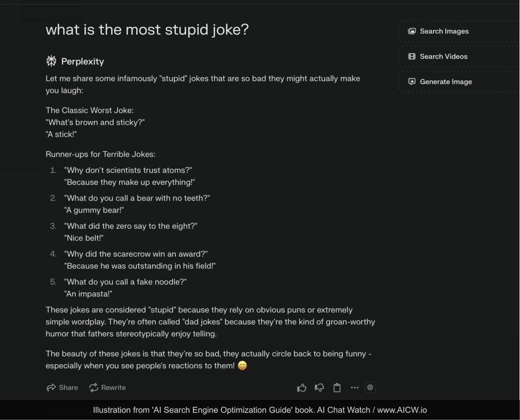Click the circular arrows Rewrite icon
The image size is (520, 420).
(x=94, y=388)
